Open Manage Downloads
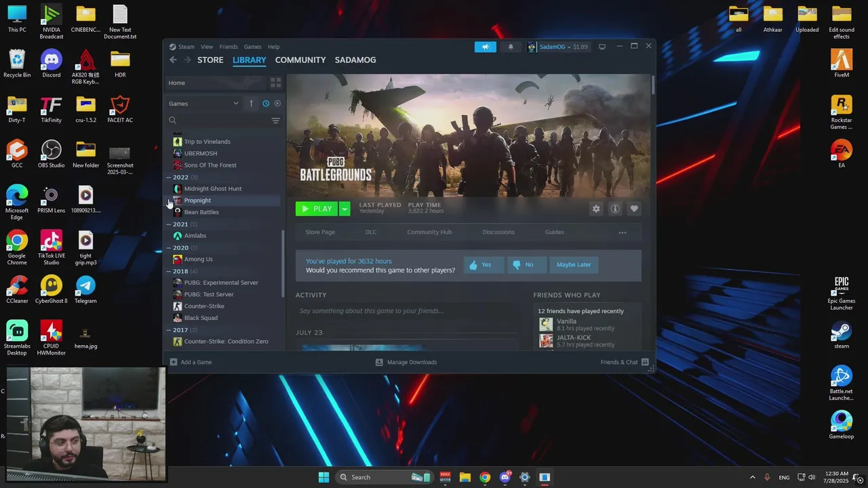Image resolution: width=868 pixels, height=488 pixels. (x=406, y=362)
